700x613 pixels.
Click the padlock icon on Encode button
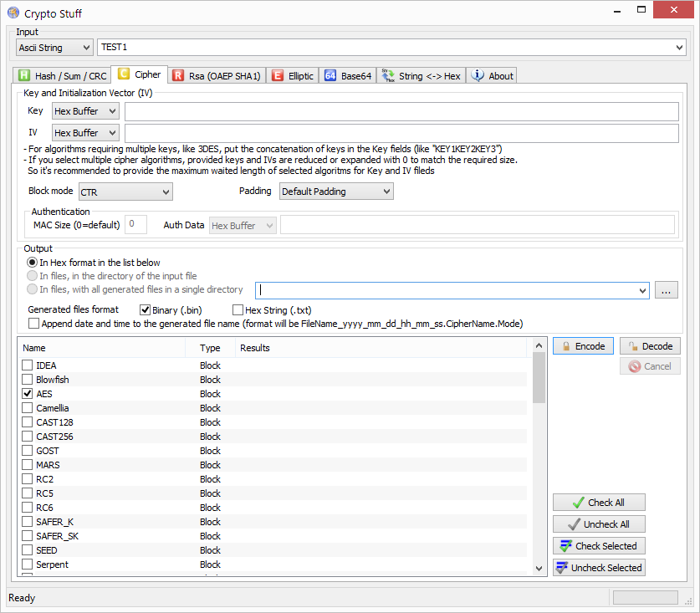point(566,346)
